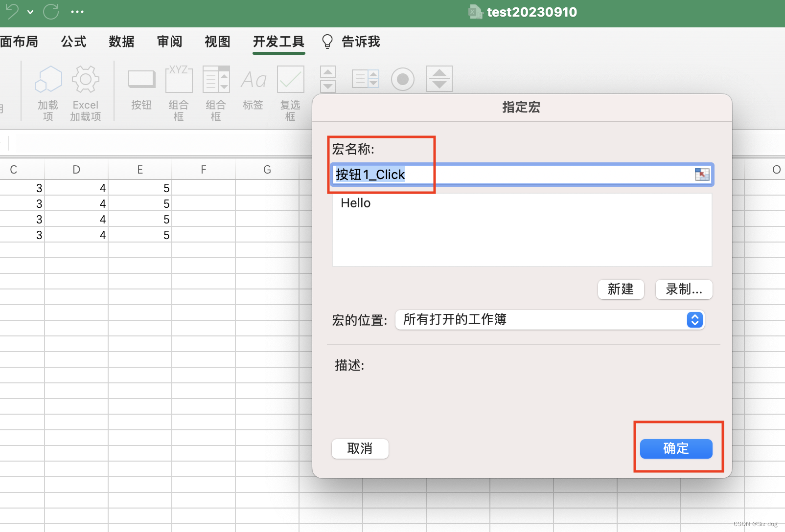This screenshot has height=532, width=785.
Task: Insert the spinner form control
Action: pyautogui.click(x=439, y=79)
